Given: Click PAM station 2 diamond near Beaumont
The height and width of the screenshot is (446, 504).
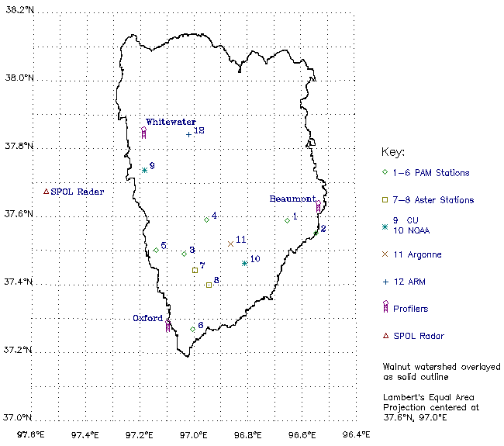Looking at the screenshot, I should coord(316,233).
